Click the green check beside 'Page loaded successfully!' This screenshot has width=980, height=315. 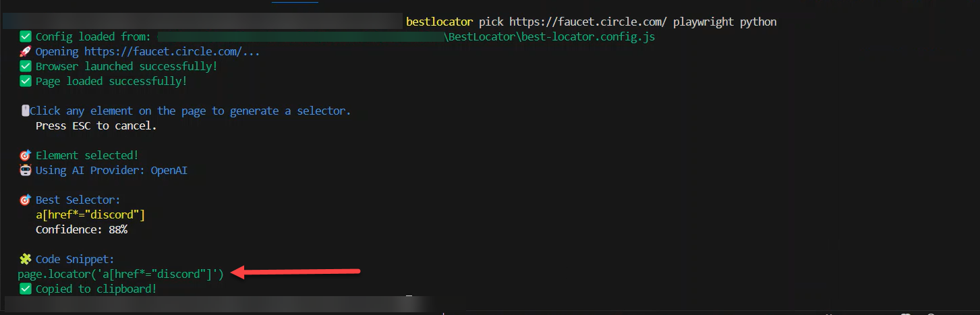tap(26, 81)
